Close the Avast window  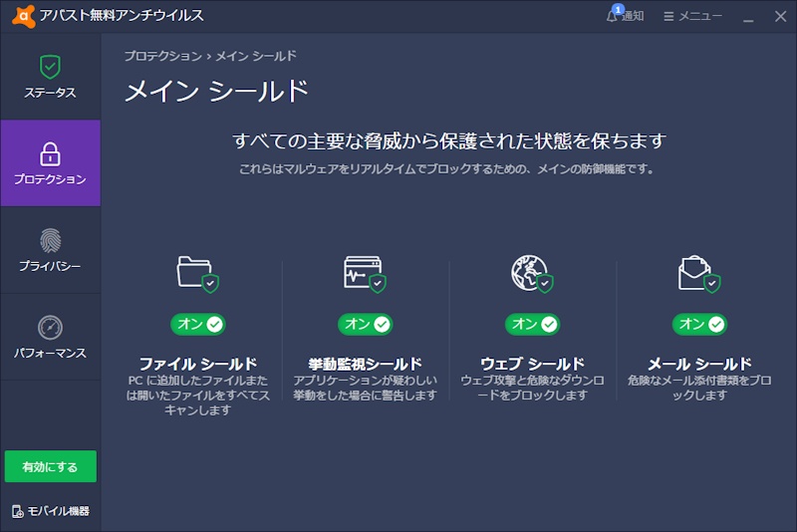781,16
